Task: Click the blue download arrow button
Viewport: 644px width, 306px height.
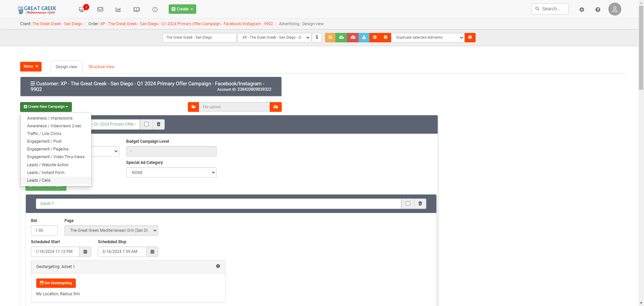Action: point(364,38)
